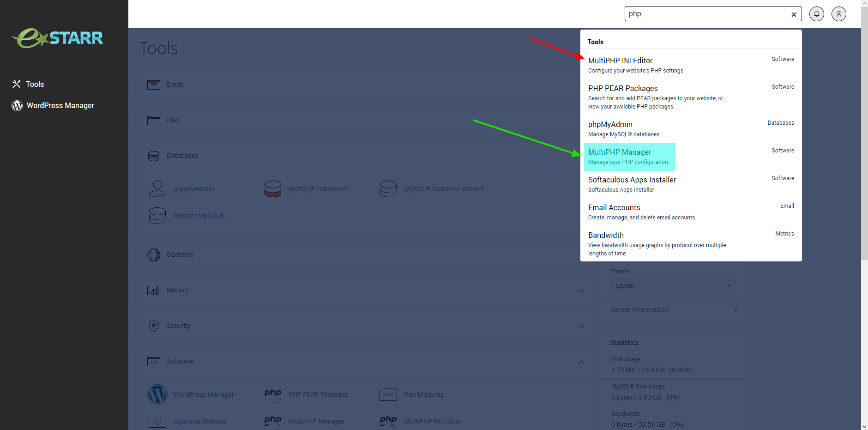Click the Files section header text

tap(173, 120)
